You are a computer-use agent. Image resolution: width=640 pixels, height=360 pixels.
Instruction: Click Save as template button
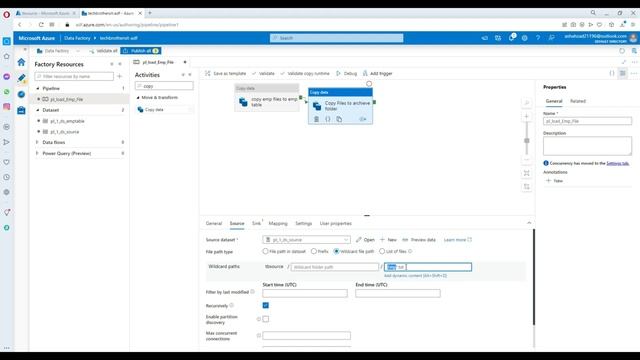pyautogui.click(x=226, y=73)
